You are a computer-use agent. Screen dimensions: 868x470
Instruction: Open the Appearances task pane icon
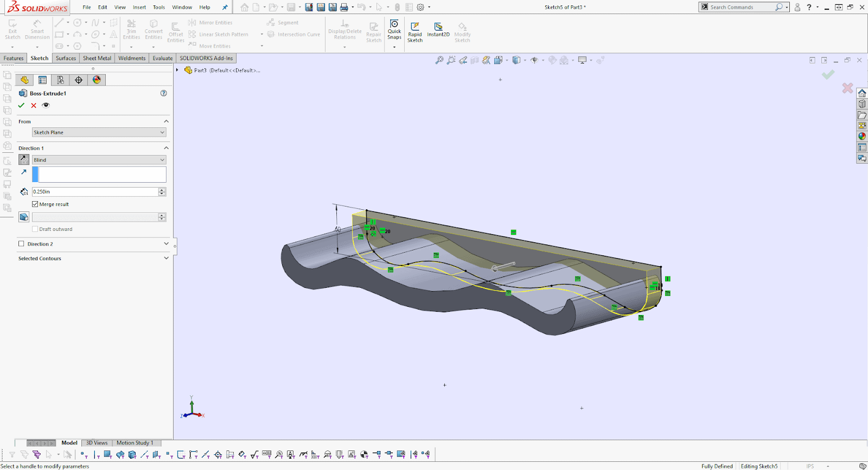[862, 137]
